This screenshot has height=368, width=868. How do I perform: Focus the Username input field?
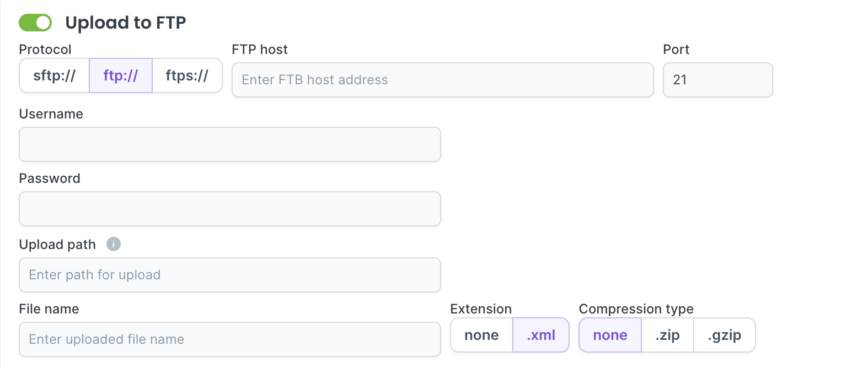[230, 144]
